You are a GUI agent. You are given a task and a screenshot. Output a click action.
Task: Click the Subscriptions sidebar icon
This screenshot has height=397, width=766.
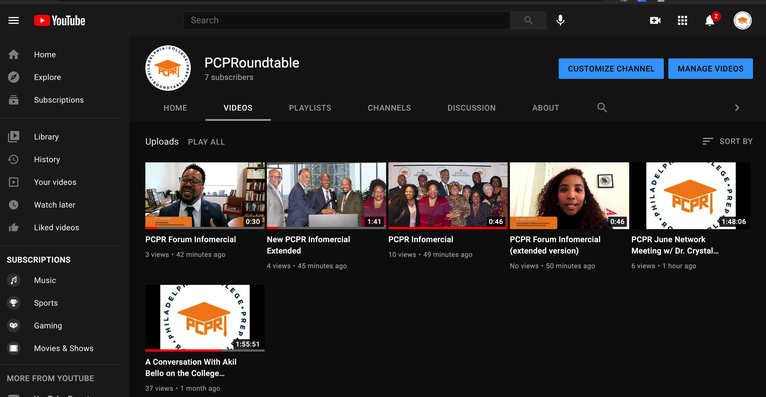14,100
